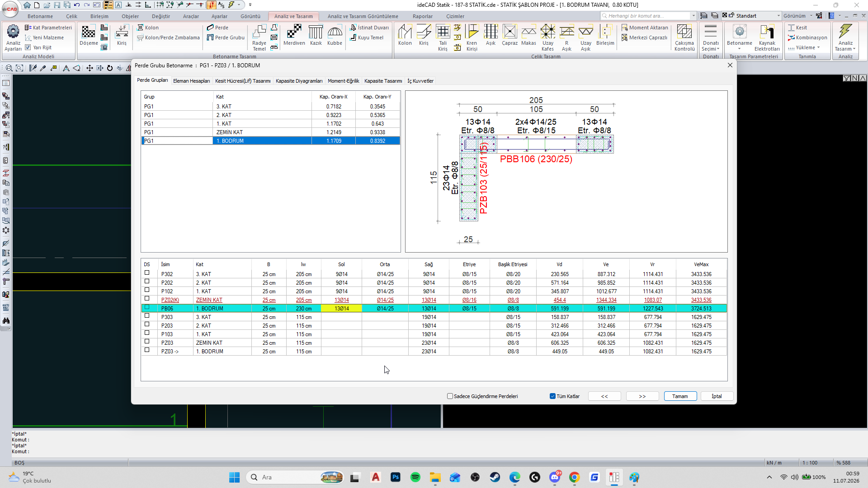This screenshot has width=868, height=488.
Task: Switch to Kapasite Diyagramları tab
Action: tap(299, 81)
